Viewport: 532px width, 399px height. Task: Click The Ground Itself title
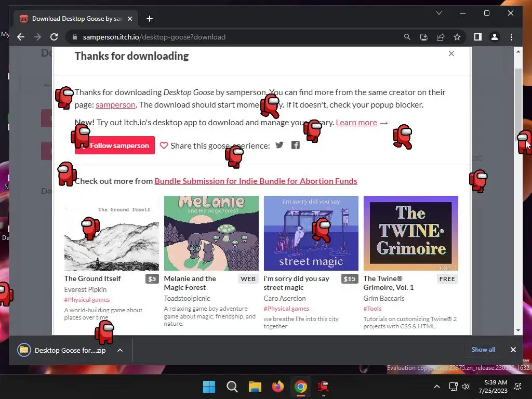pos(92,278)
